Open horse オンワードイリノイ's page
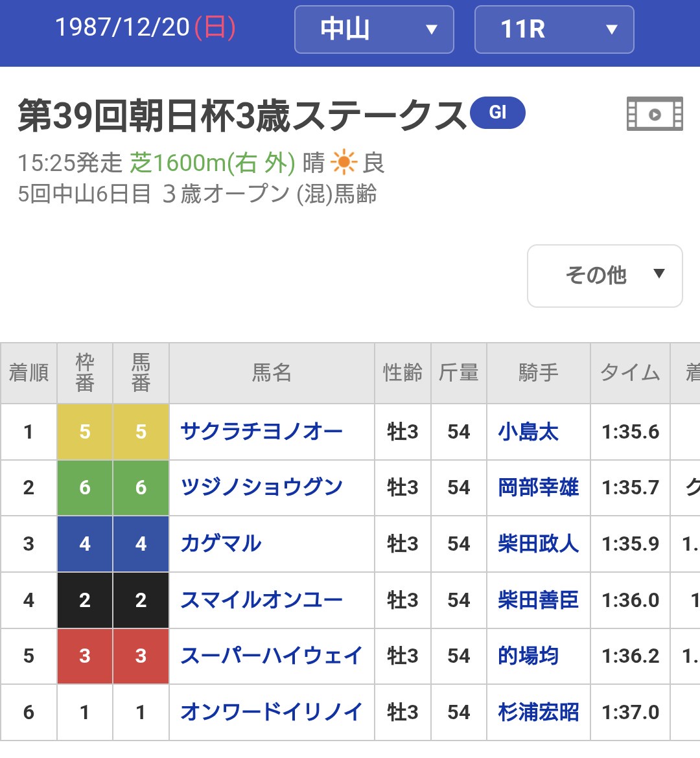Screen dimensions: 700x758 (x=271, y=712)
